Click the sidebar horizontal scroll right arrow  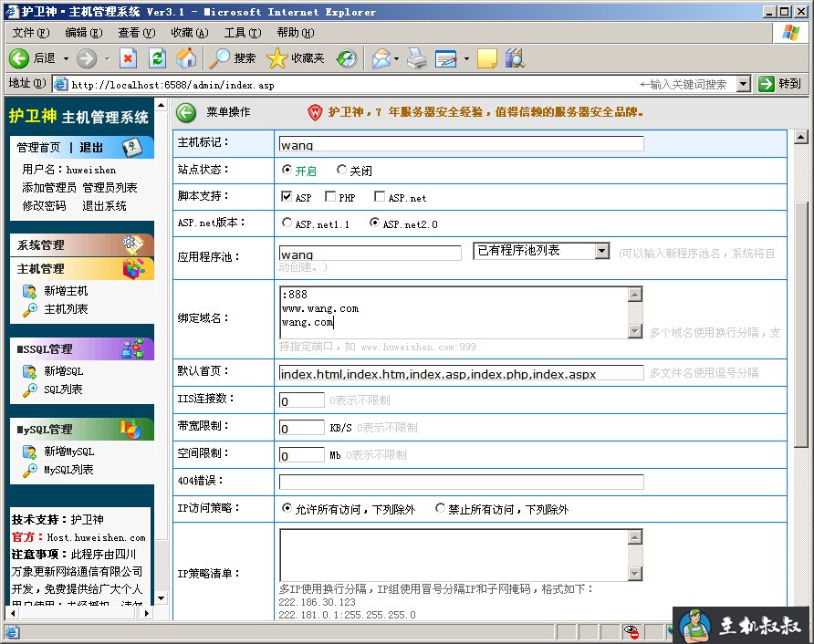pos(147,613)
